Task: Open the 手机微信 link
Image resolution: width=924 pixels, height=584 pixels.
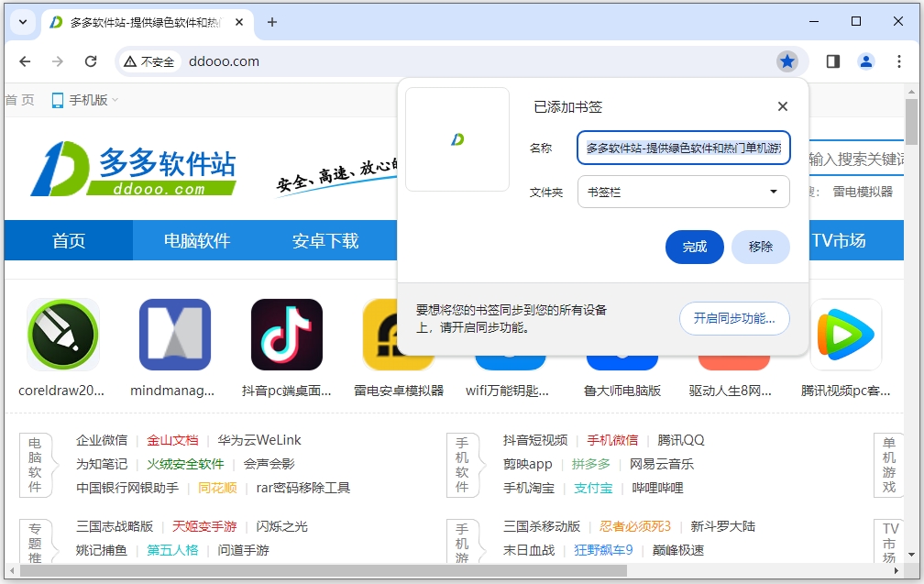Action: 613,440
